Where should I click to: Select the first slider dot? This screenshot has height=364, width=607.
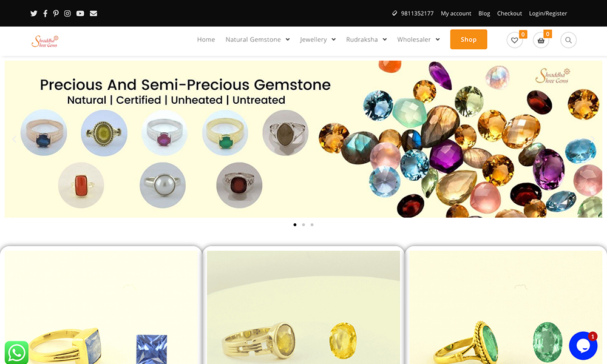click(295, 224)
